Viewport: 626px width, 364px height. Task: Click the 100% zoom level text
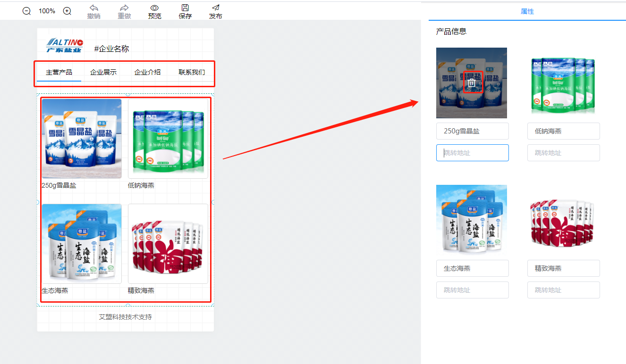pos(47,11)
